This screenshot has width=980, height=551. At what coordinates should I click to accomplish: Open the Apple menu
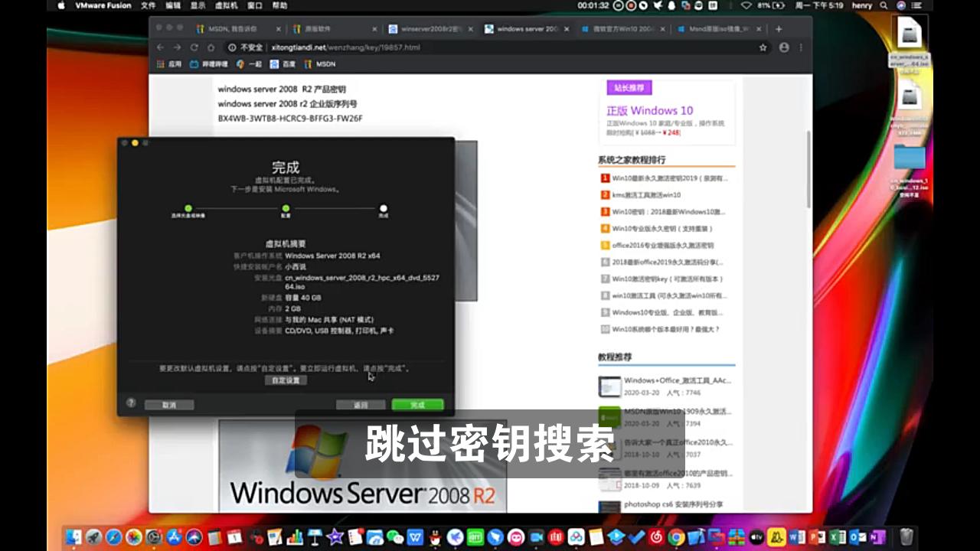tap(60, 5)
